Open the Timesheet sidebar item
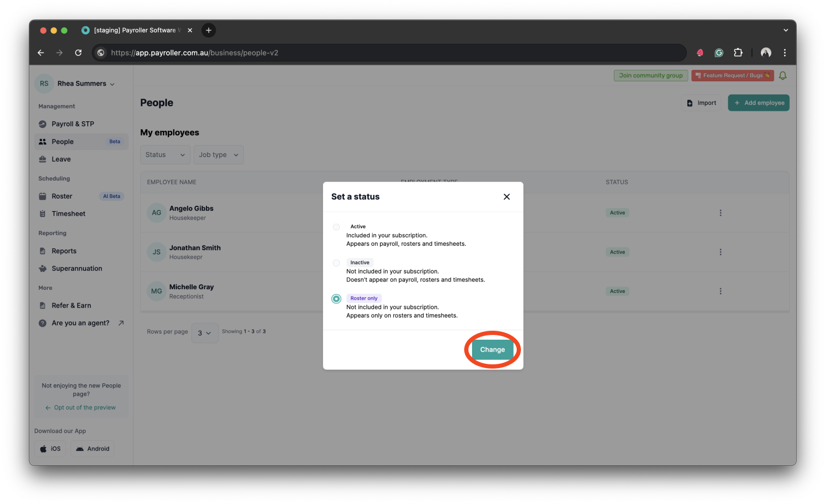The image size is (826, 504). coord(68,214)
